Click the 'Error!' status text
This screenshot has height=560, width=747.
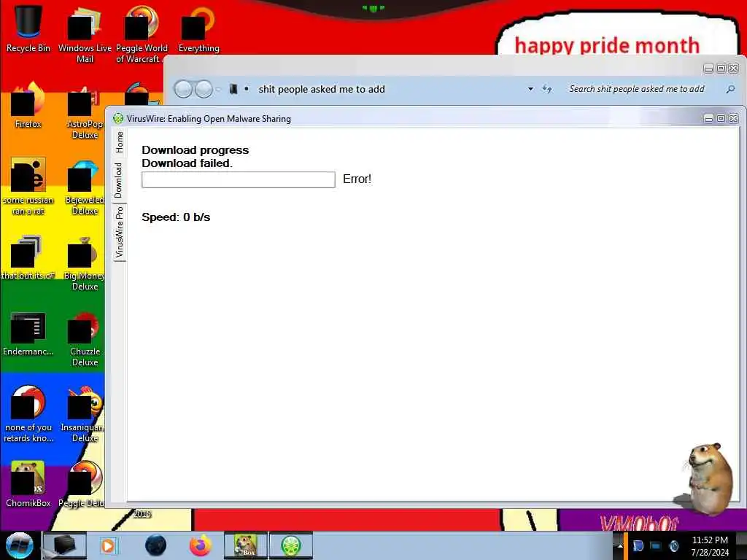tap(357, 179)
